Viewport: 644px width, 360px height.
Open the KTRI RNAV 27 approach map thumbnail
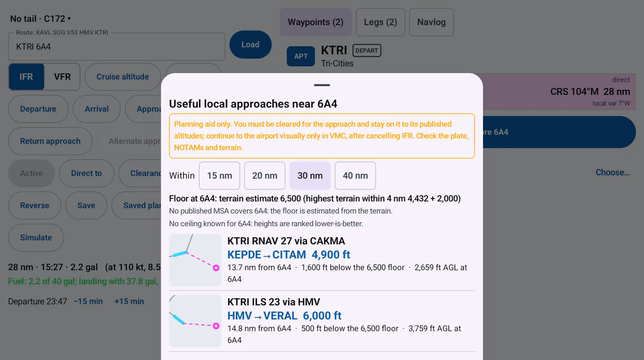tap(195, 260)
